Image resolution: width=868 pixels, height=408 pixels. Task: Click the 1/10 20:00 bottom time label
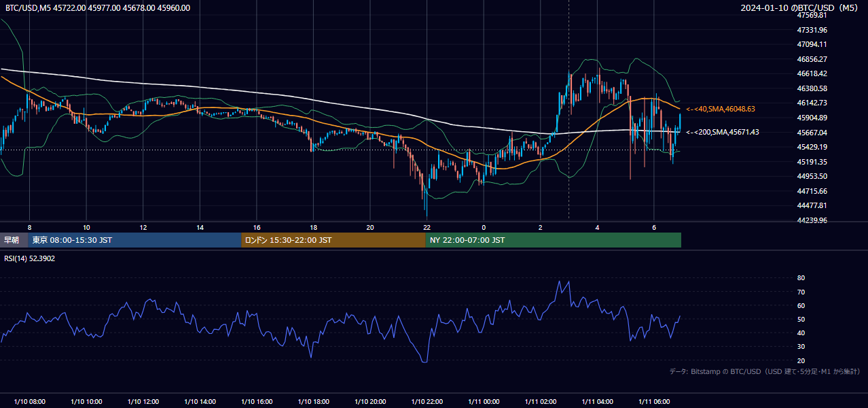coord(369,402)
